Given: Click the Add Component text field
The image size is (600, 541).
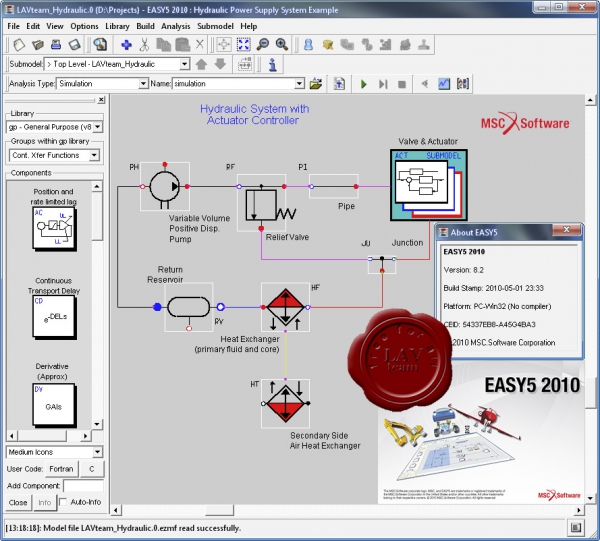Looking at the screenshot, I should (x=83, y=486).
